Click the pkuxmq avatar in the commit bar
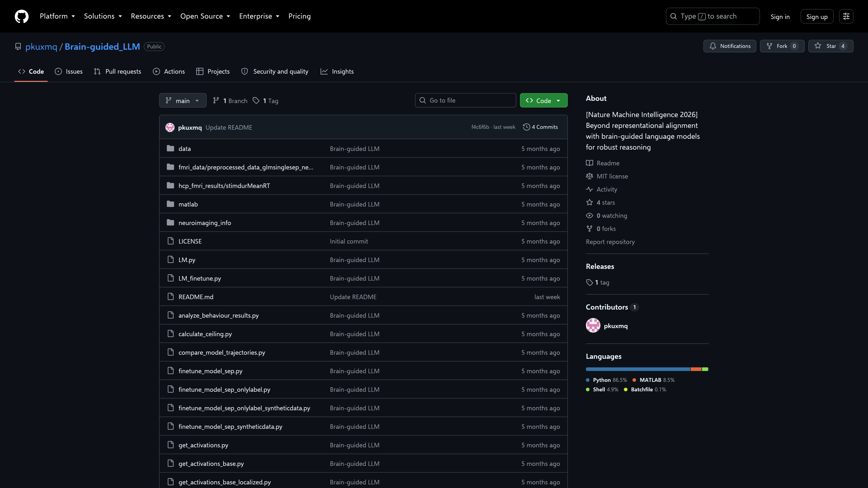Viewport: 868px width, 488px height. pyautogui.click(x=170, y=127)
